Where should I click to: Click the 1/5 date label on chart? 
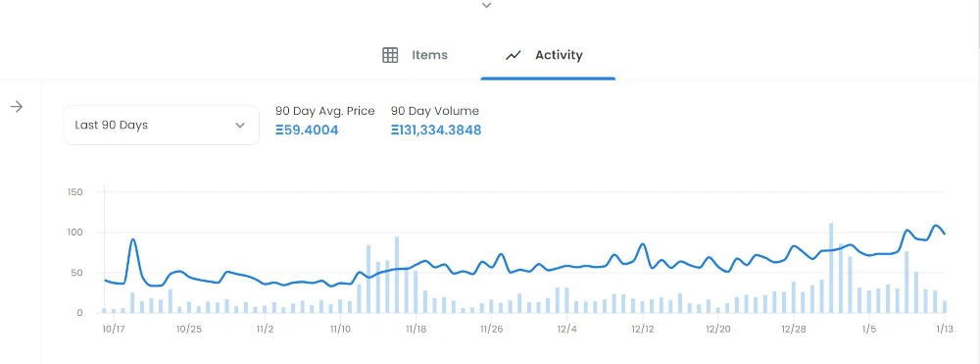coord(868,329)
